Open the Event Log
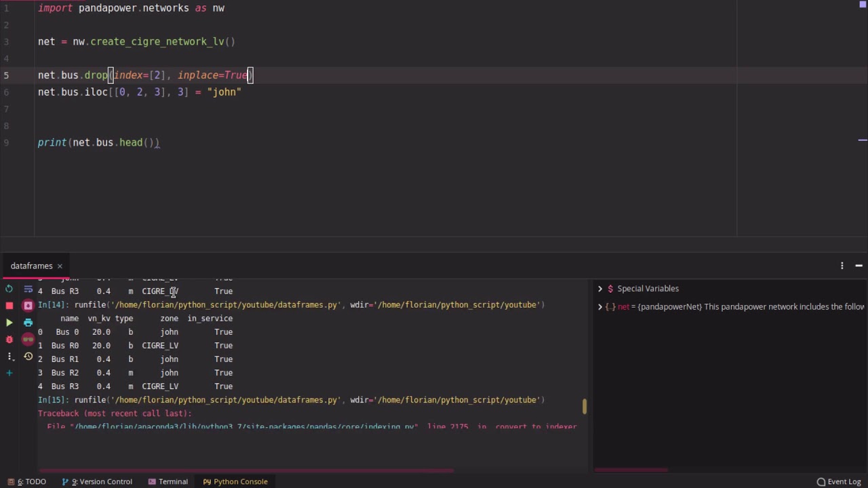Screen dimensions: 868x488 pyautogui.click(x=839, y=481)
